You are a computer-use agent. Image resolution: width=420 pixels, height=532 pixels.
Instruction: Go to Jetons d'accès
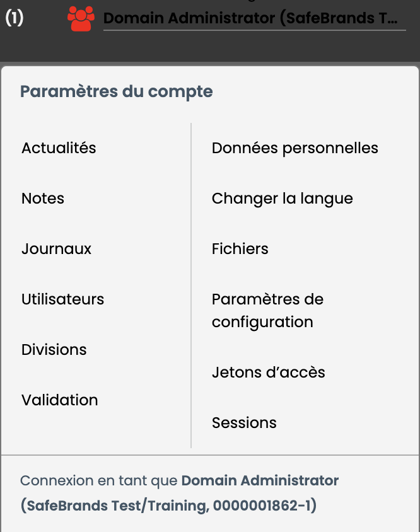[x=268, y=372]
